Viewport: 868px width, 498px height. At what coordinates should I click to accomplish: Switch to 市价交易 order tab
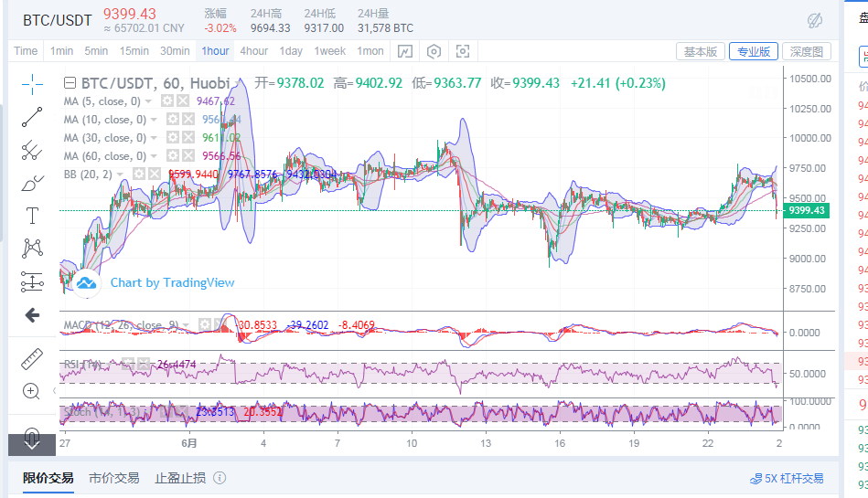[114, 478]
